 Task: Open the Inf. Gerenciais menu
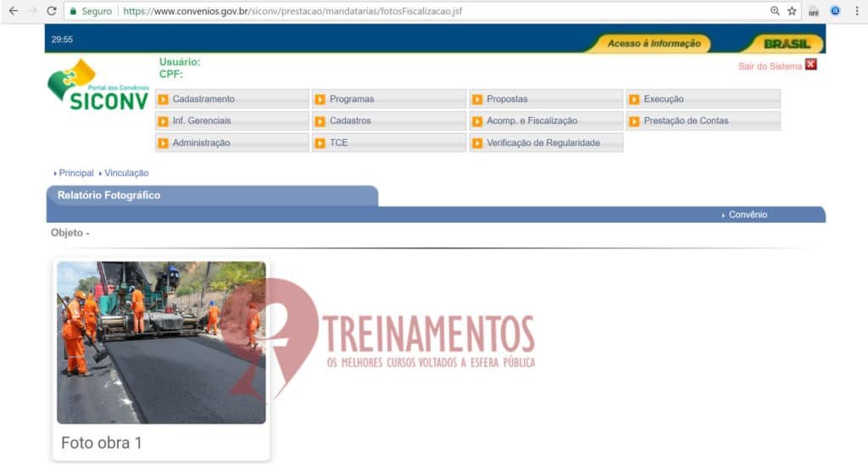coord(232,120)
